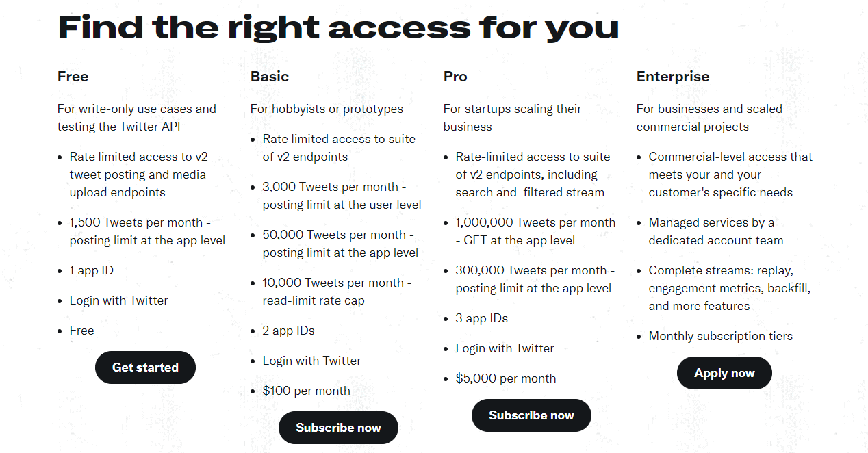Click the "Find the right access for you" title

(x=338, y=27)
